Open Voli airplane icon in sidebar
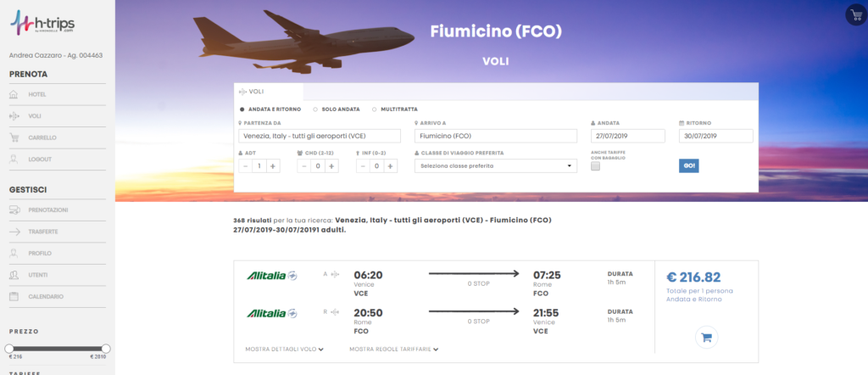Screen dimensions: 868x375 (14, 116)
